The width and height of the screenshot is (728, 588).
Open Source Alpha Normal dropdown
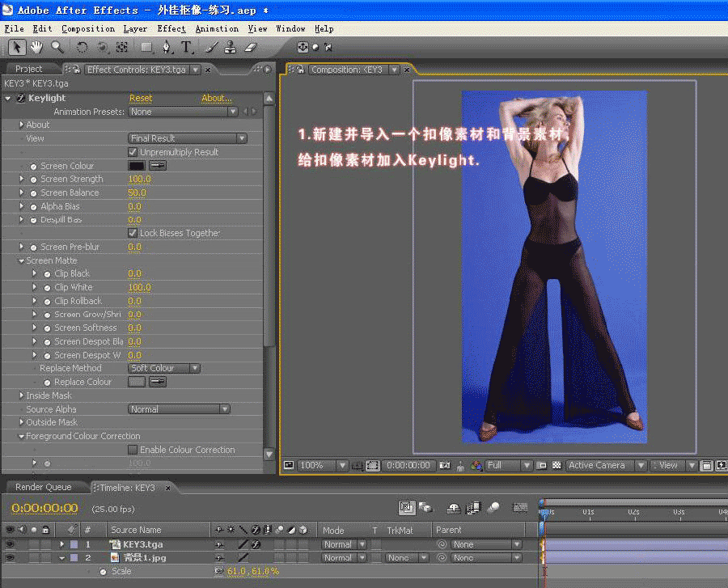(179, 409)
